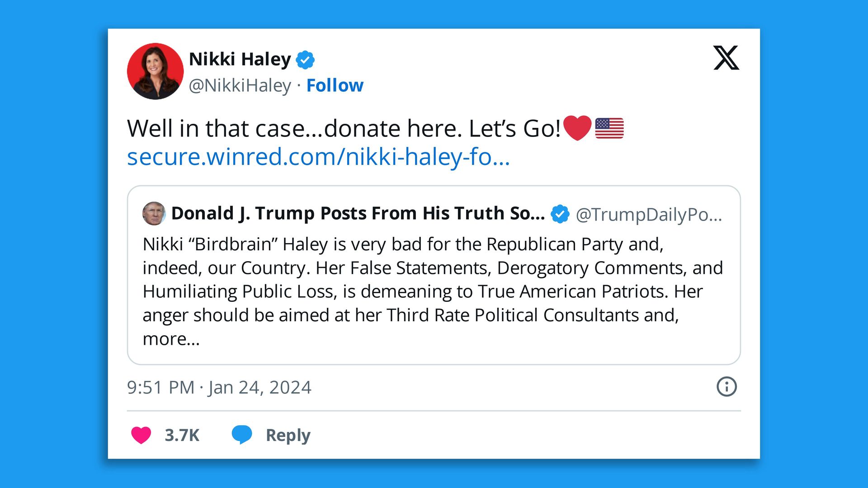Open the quoted Trump account avatar
This screenshot has width=868, height=488.
click(x=154, y=213)
